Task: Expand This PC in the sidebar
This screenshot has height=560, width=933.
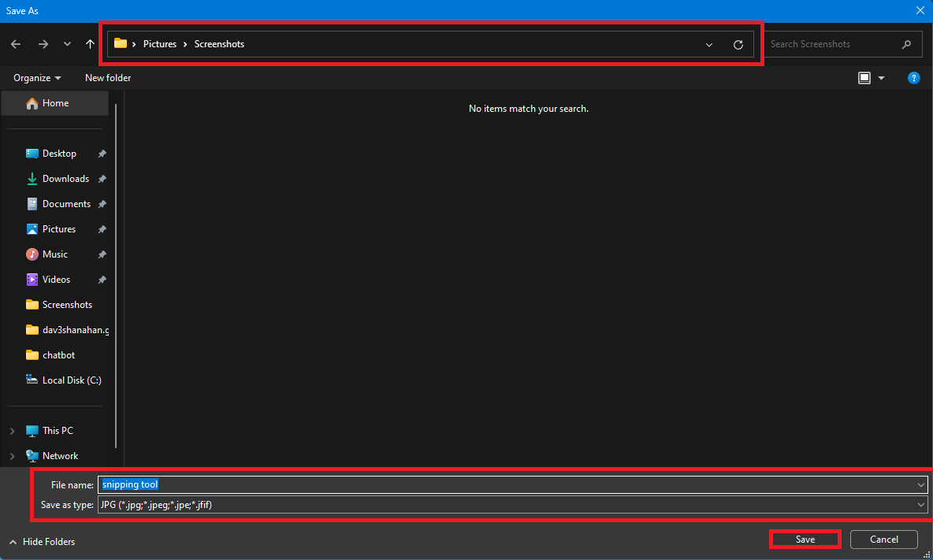Action: (x=11, y=430)
